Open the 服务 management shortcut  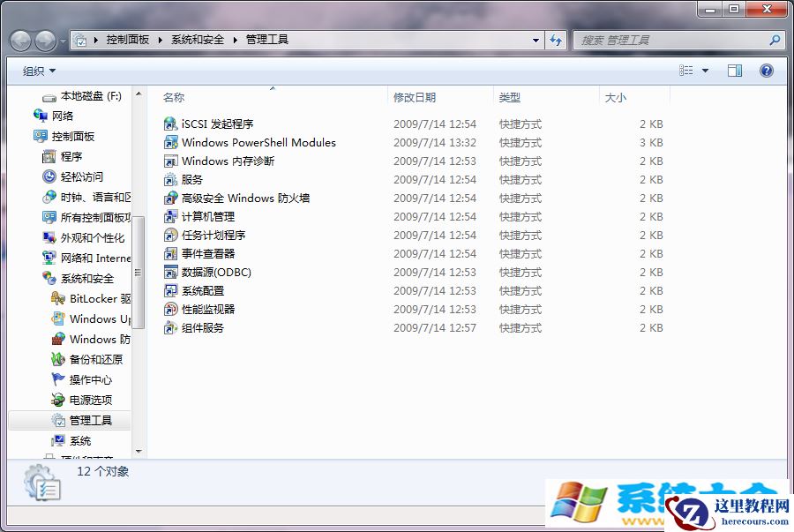tap(186, 179)
